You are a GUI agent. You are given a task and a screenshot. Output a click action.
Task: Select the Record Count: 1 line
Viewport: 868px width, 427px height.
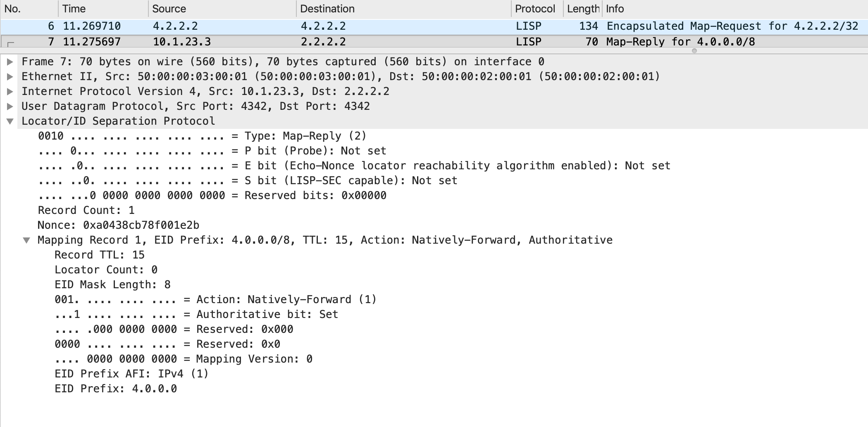pyautogui.click(x=86, y=211)
